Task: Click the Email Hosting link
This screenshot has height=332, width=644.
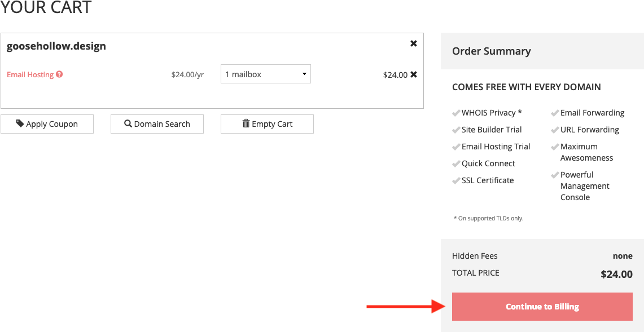Action: pos(30,75)
